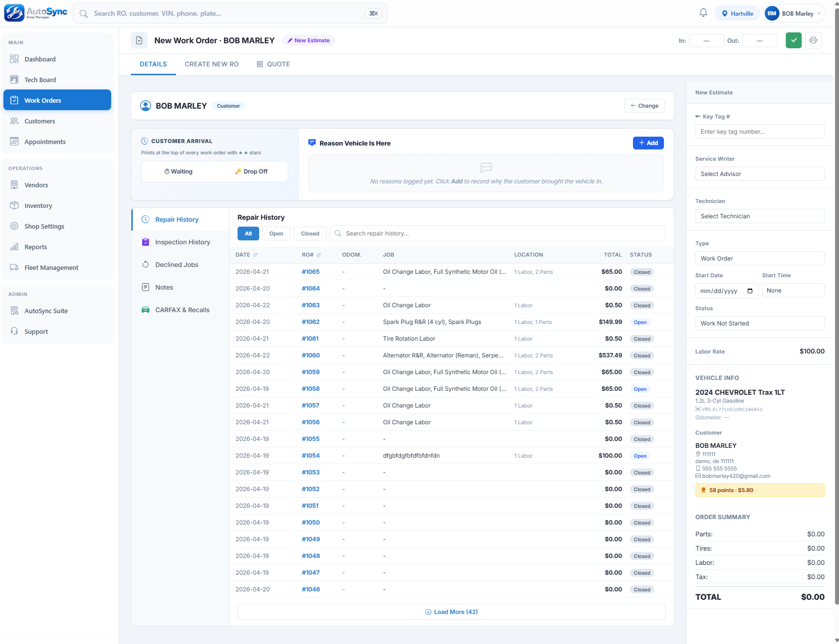Sort the table by the RO# column

311,255
